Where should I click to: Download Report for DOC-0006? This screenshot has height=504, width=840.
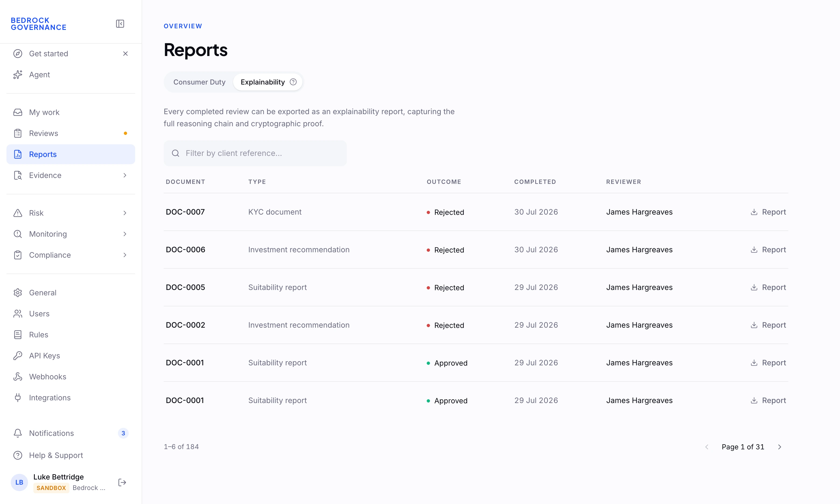point(768,250)
